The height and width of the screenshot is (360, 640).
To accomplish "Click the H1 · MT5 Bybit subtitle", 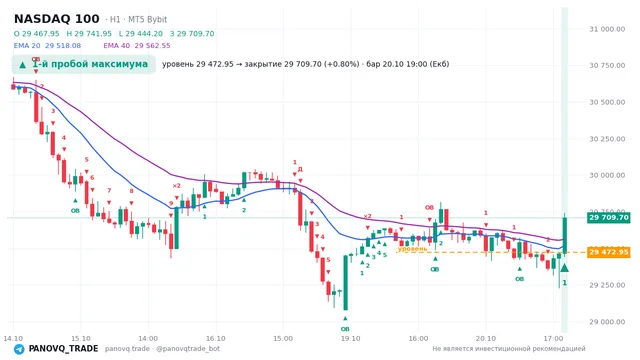I will tap(138, 20).
